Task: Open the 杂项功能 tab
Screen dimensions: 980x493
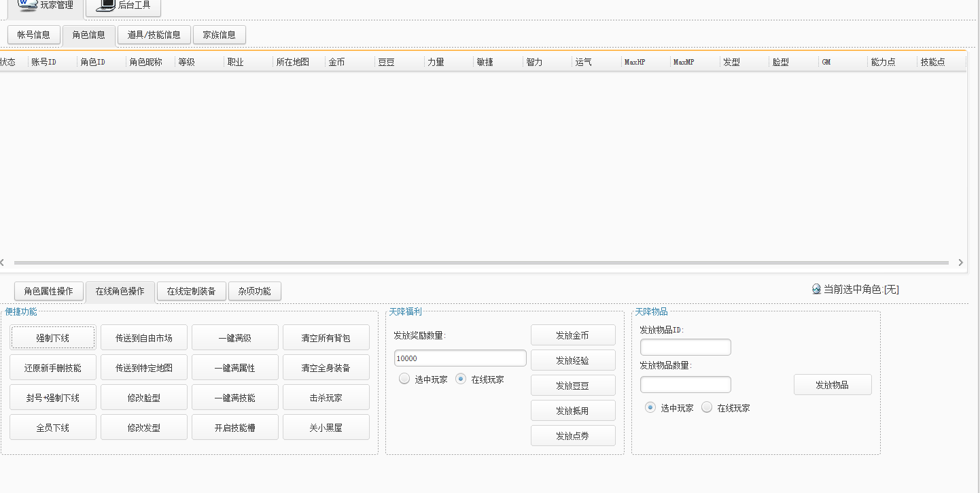Action: pyautogui.click(x=255, y=291)
